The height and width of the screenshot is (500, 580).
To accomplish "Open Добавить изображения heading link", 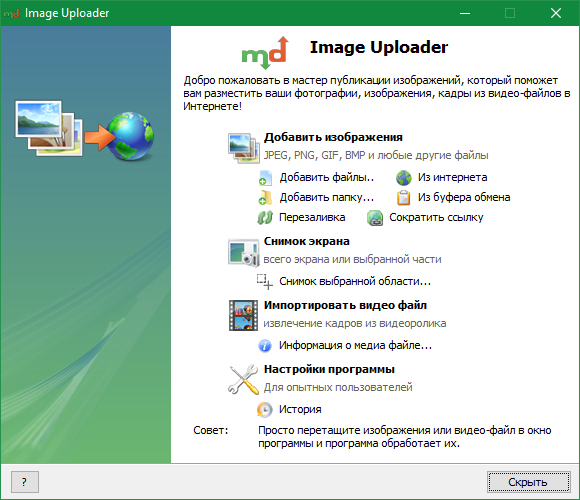I will point(333,137).
